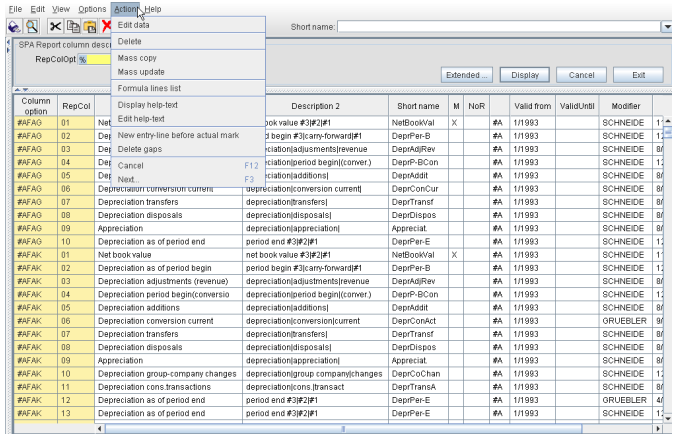Choose Mass update menu entry

coord(188,71)
